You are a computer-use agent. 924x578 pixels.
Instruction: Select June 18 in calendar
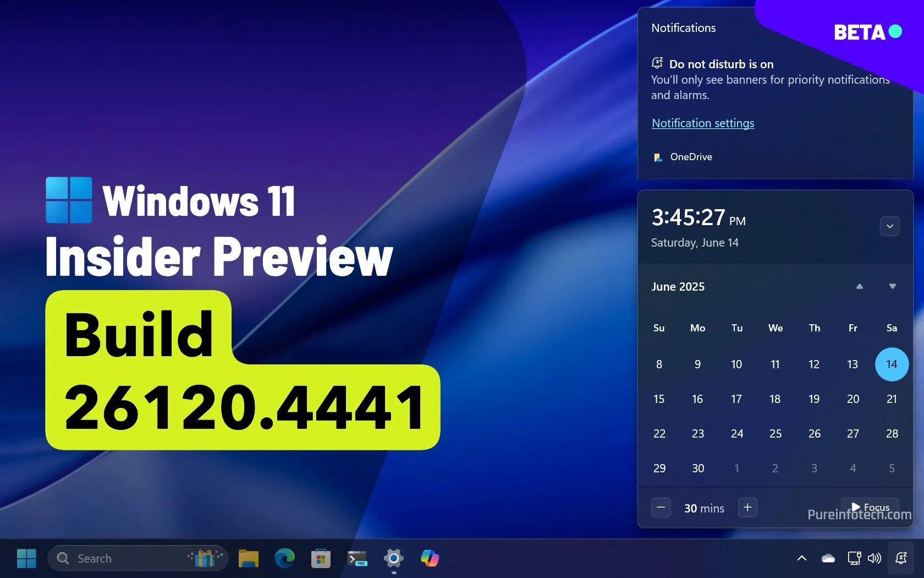(776, 399)
